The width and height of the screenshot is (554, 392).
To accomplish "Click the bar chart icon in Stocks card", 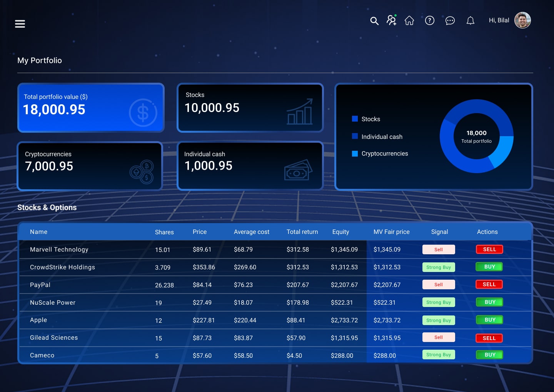I will coord(300,112).
